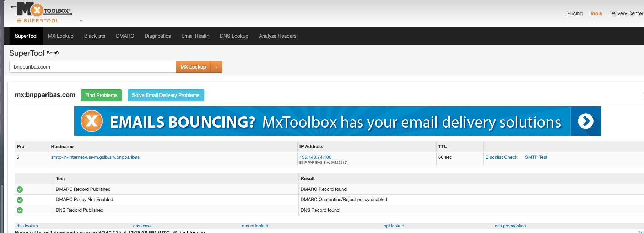644x233 pixels.
Task: Go to the DMARC tab
Action: click(125, 36)
